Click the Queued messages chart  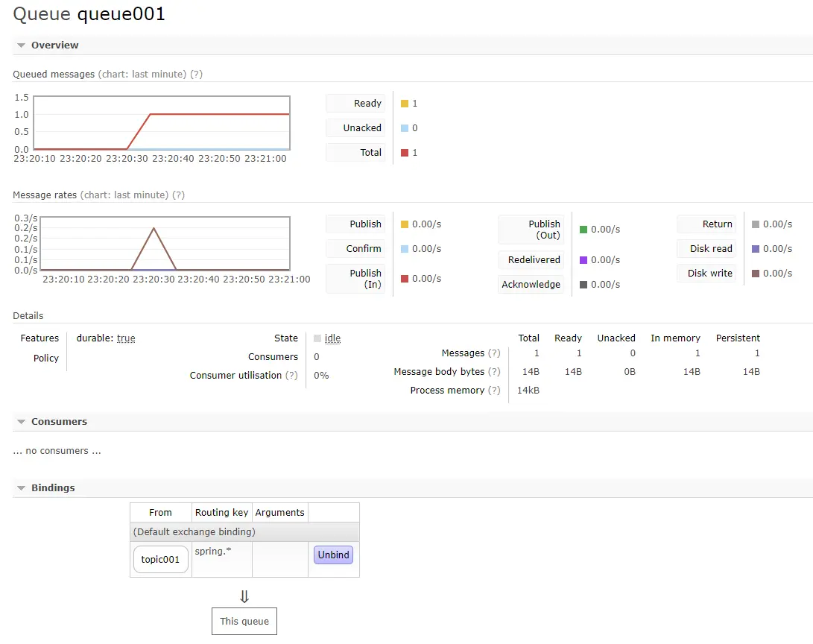click(161, 123)
